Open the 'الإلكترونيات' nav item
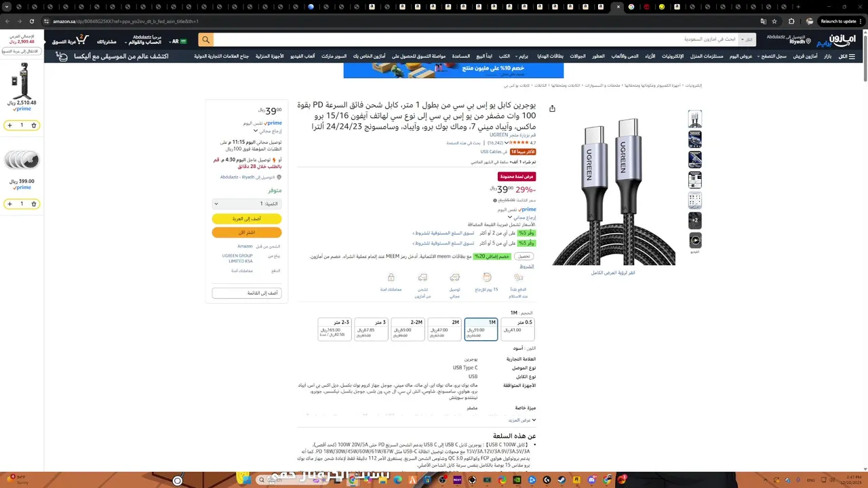This screenshot has height=488, width=868. coord(673,56)
